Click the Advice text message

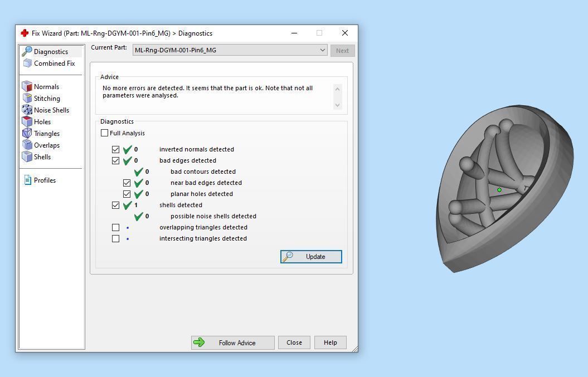(x=207, y=92)
